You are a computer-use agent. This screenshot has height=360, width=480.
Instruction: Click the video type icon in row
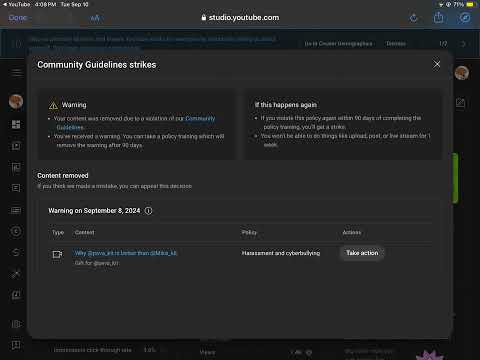[57, 255]
